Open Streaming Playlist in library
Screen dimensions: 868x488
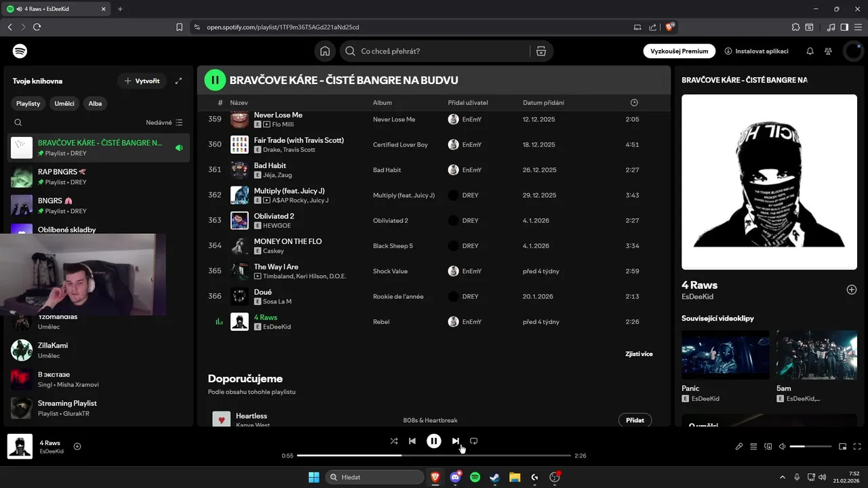coord(98,407)
